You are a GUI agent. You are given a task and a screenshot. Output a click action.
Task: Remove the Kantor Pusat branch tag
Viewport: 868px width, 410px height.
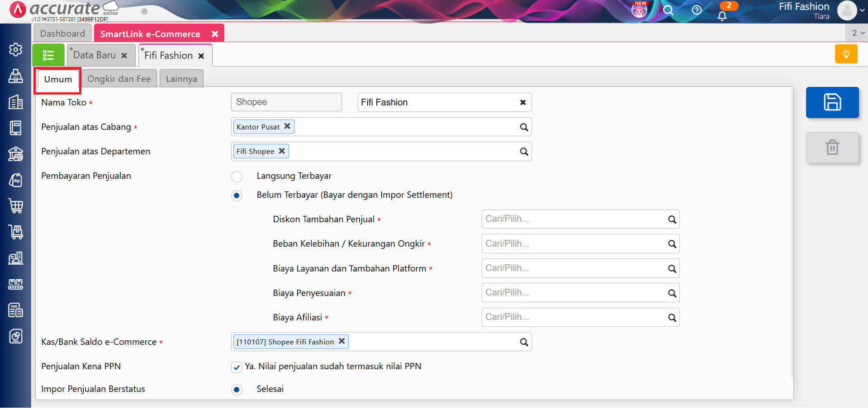pyautogui.click(x=287, y=127)
